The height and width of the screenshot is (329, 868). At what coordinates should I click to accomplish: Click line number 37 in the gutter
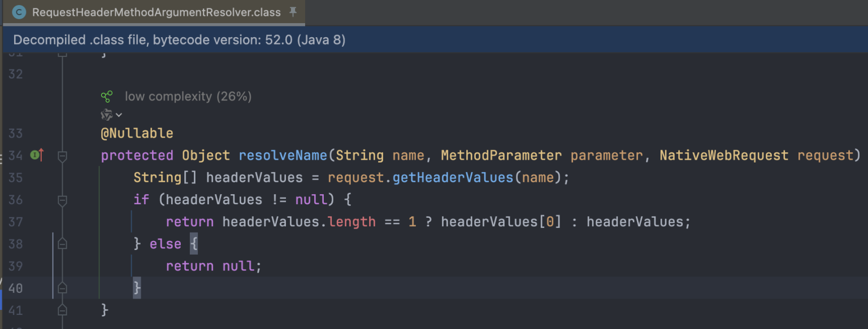(x=15, y=222)
